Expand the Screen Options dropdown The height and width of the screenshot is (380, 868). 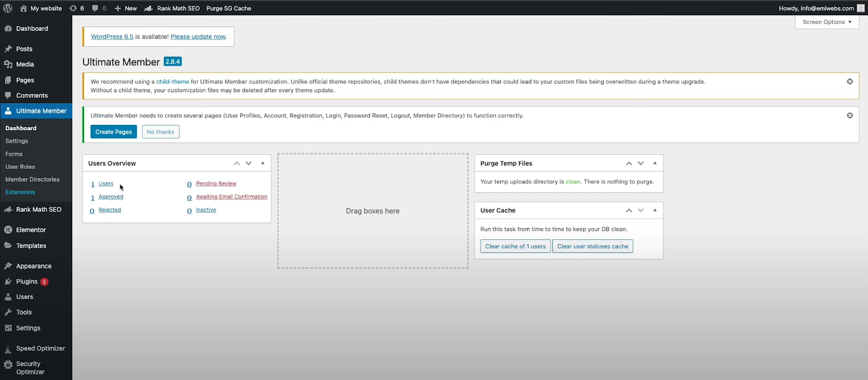point(827,22)
